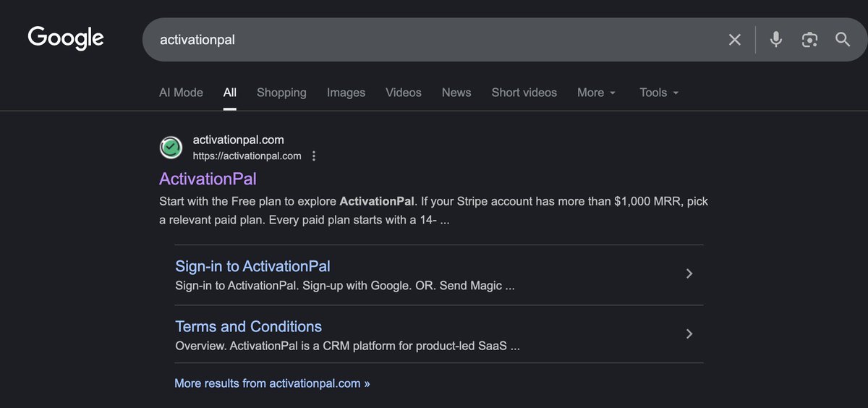The height and width of the screenshot is (408, 868).
Task: Click More results from activationpal.com link
Action: click(272, 383)
